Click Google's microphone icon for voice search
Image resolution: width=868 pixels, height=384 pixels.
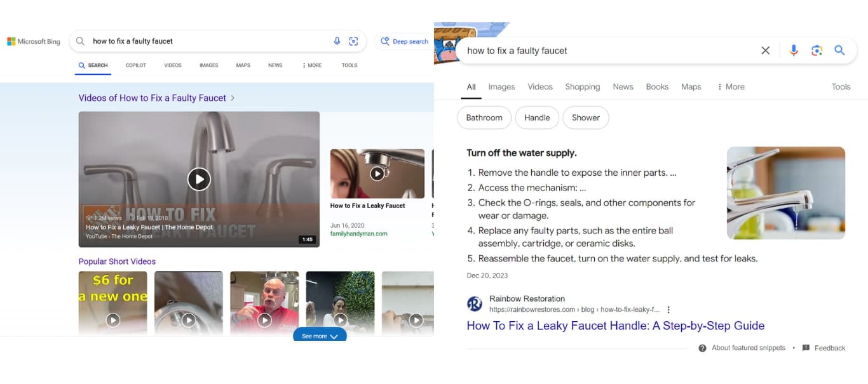[794, 50]
